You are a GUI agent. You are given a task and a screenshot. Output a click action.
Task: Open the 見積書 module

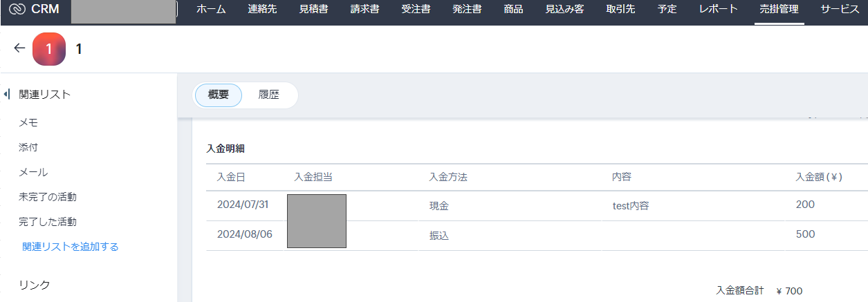coord(313,10)
